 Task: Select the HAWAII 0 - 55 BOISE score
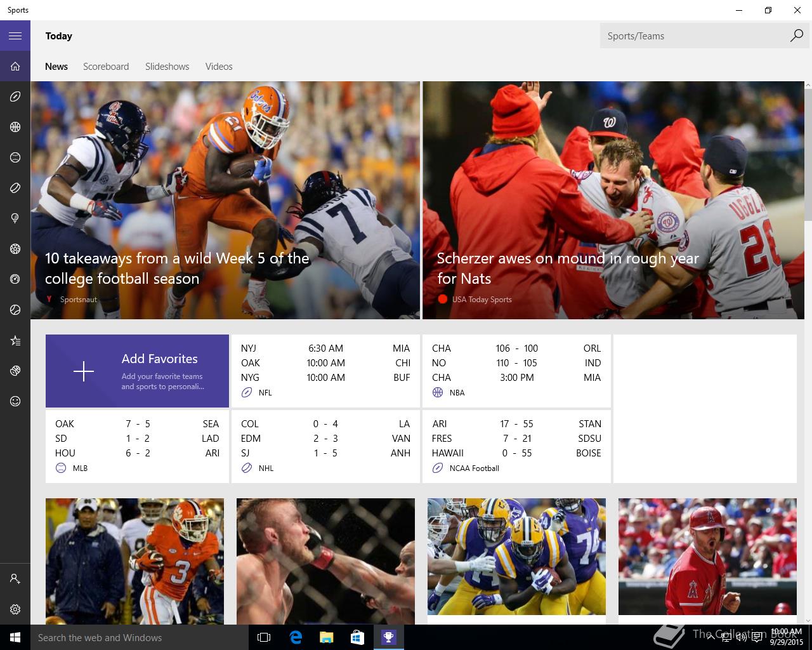(x=516, y=453)
